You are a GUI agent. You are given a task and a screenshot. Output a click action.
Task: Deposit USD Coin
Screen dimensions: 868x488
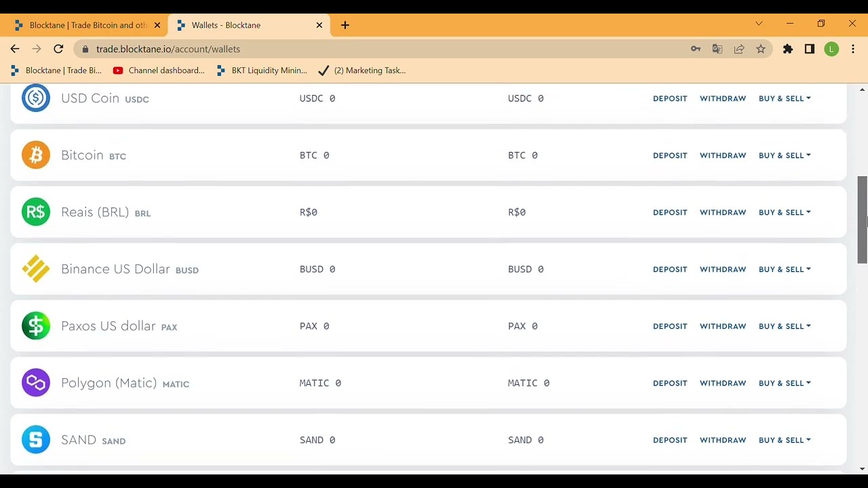pyautogui.click(x=670, y=98)
